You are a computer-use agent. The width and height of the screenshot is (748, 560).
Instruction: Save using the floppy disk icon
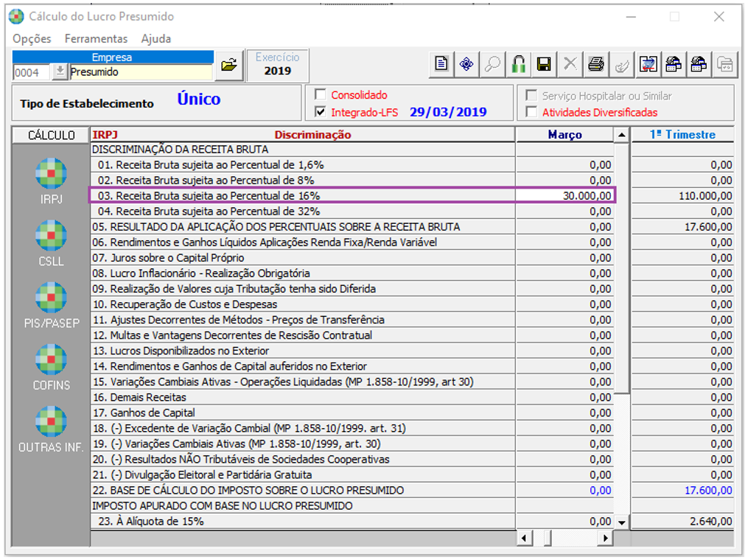click(544, 64)
